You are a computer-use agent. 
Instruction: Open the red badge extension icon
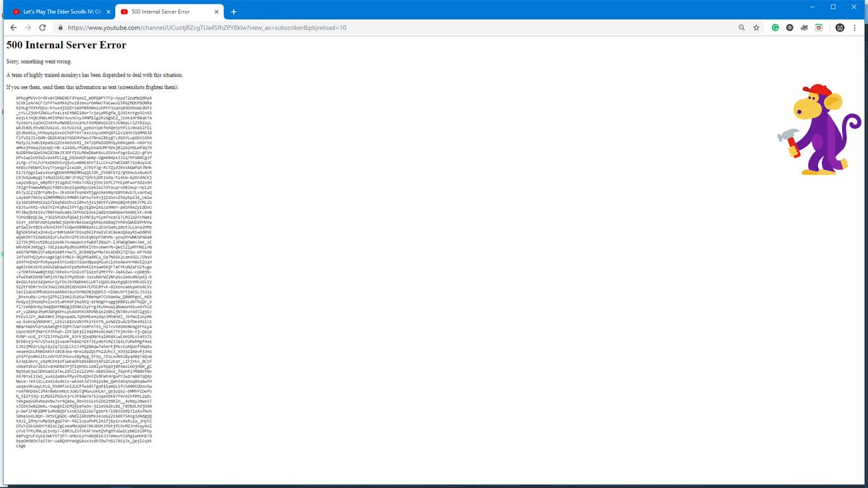(x=819, y=27)
